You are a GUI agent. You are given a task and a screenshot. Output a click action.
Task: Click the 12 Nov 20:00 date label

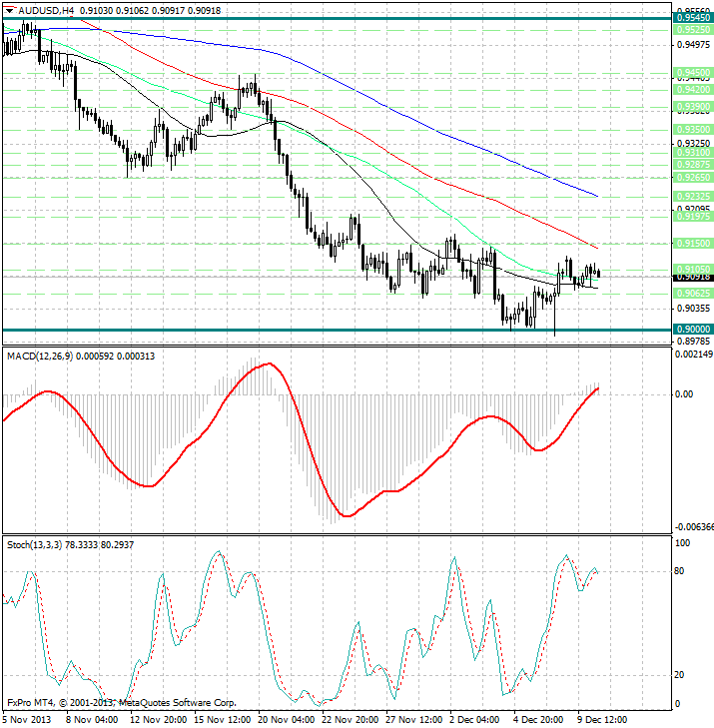(x=159, y=720)
